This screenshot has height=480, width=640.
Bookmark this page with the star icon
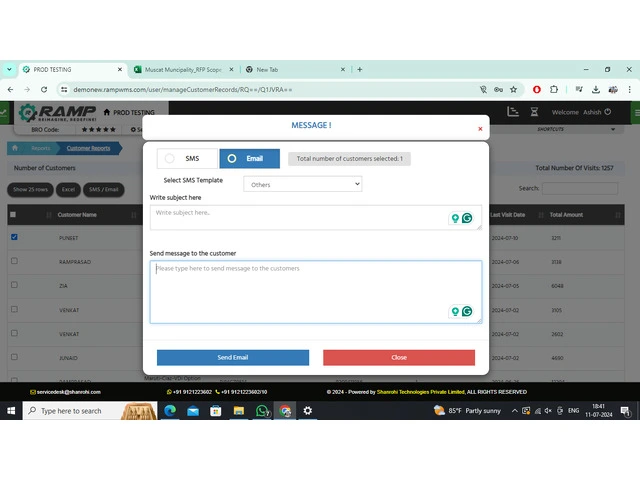click(512, 89)
